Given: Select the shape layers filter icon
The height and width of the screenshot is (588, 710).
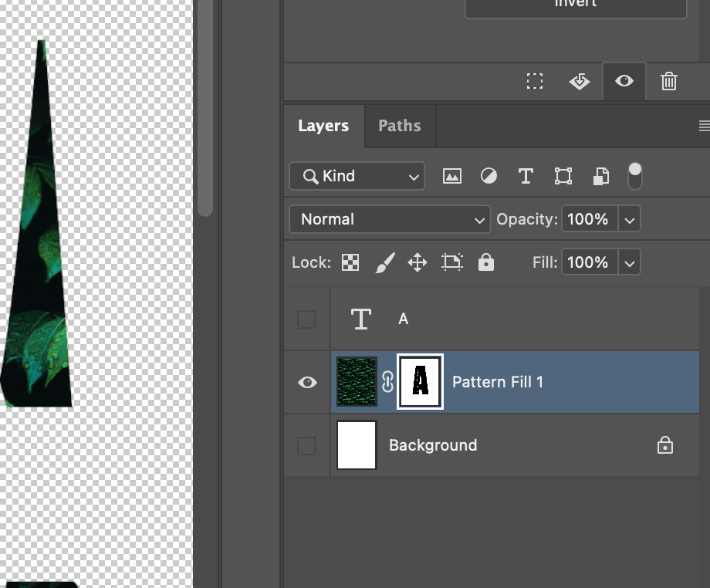Looking at the screenshot, I should [563, 176].
